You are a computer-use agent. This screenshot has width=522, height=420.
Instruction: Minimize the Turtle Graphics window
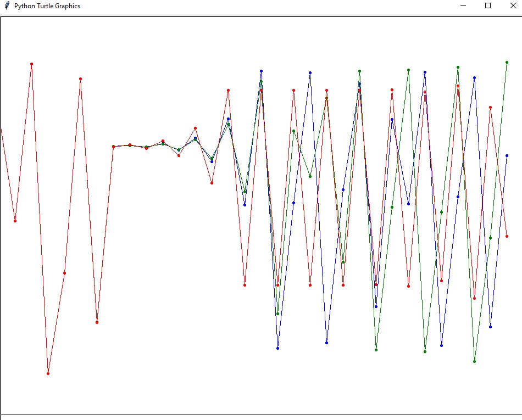click(x=463, y=6)
